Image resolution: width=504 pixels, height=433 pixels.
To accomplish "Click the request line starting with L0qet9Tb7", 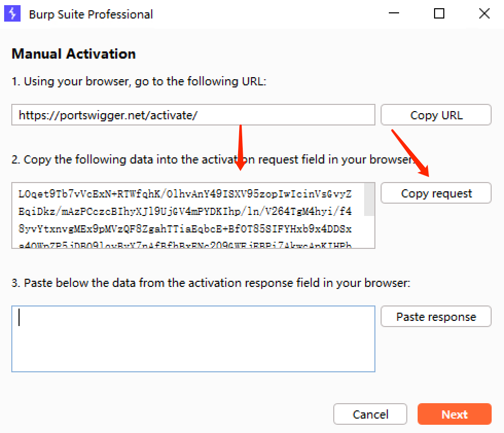I will (185, 194).
